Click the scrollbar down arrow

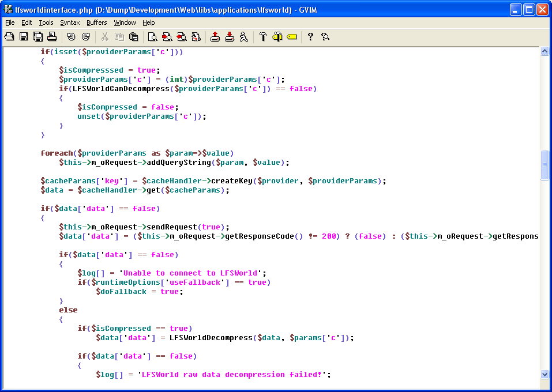[x=545, y=374]
